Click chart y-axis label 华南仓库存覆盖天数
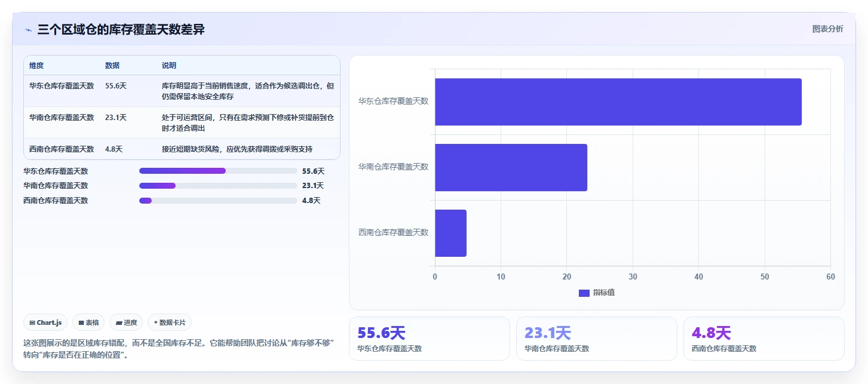This screenshot has width=868, height=384. tap(393, 167)
